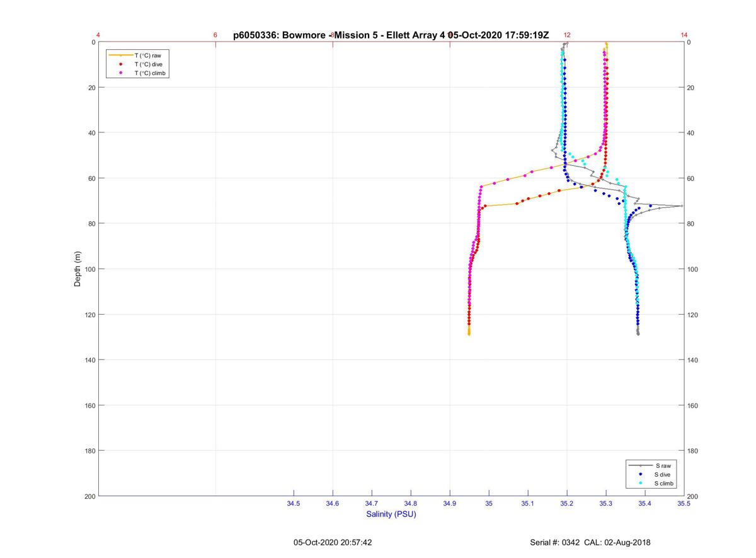Click the 35.3 salinity tick label
This screenshot has height=558, width=756.
point(606,503)
